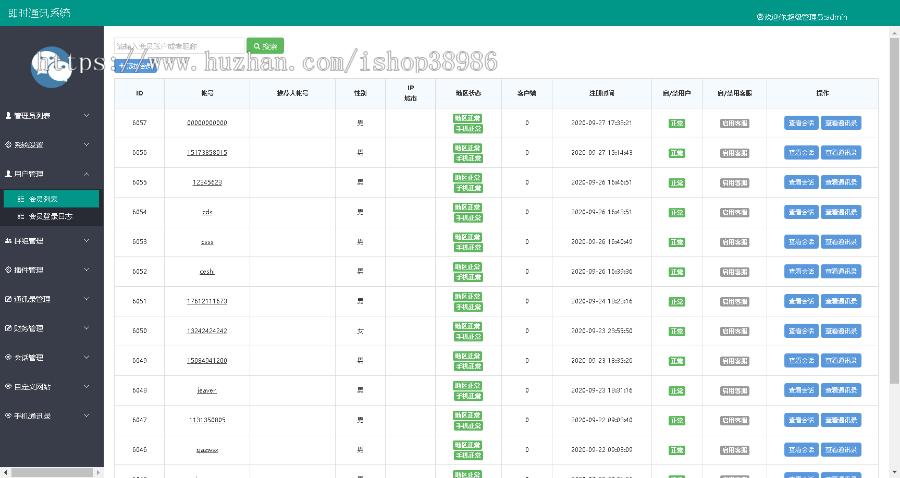The height and width of the screenshot is (478, 900).
Task: Click the ID cell 6050
Action: [139, 331]
